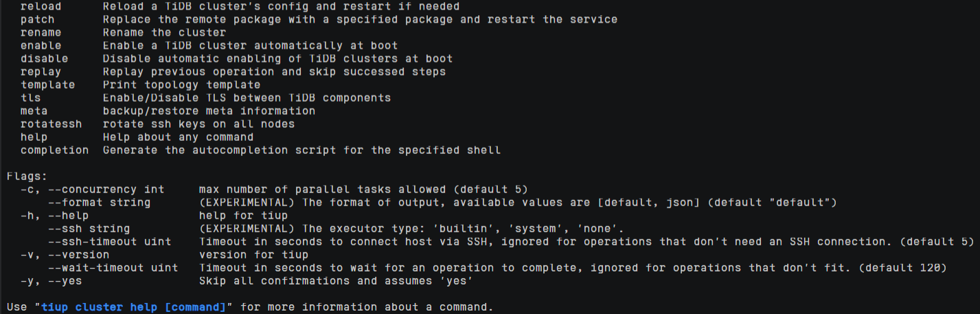Screen dimensions: 980x314
Task: Click the "disable" command entry
Action: pyautogui.click(x=44, y=58)
